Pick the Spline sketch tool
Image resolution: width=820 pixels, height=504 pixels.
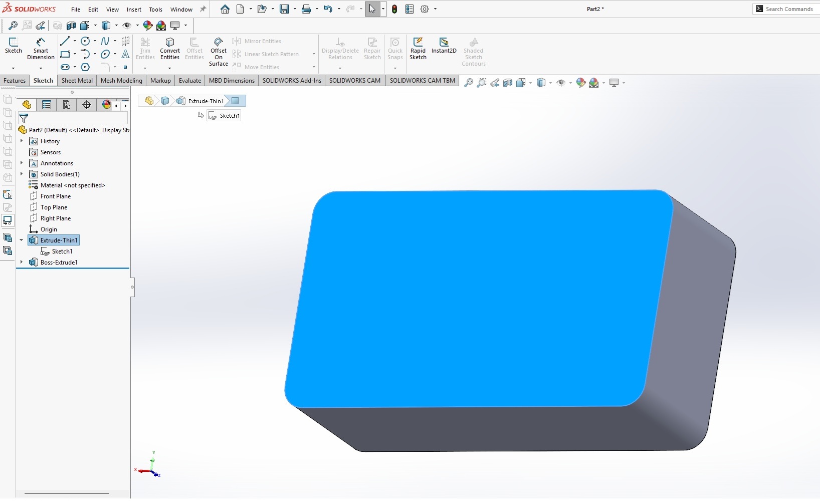[105, 41]
